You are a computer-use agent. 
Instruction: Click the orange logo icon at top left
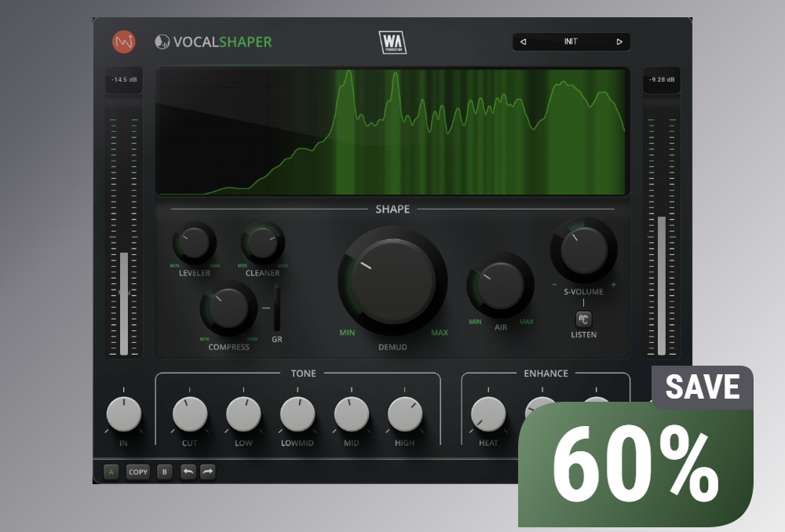(124, 42)
